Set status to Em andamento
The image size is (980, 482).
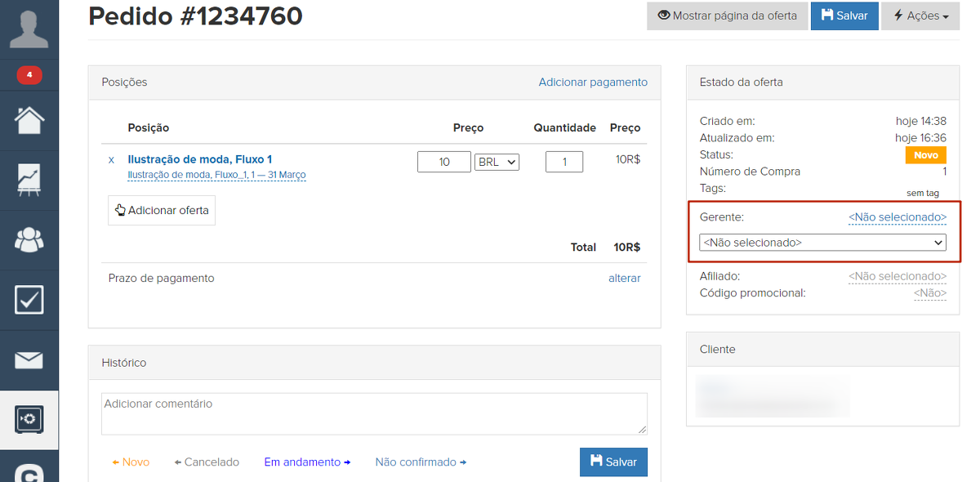pos(307,462)
